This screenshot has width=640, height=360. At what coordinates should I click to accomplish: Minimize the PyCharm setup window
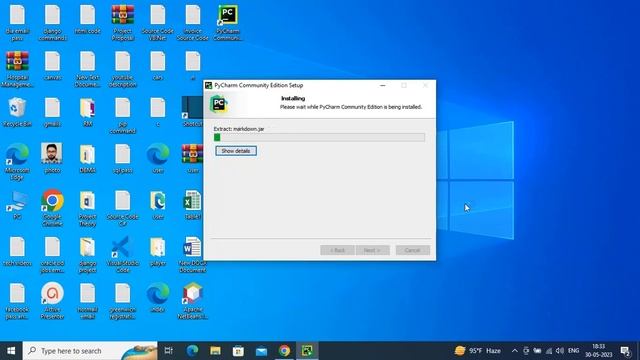click(383, 85)
